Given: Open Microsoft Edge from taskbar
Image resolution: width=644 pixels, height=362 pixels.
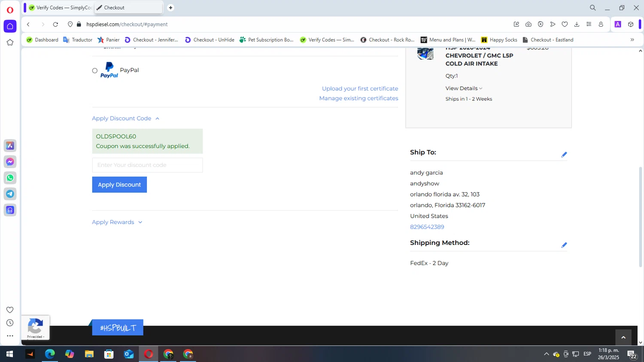Looking at the screenshot, I should tap(50, 354).
